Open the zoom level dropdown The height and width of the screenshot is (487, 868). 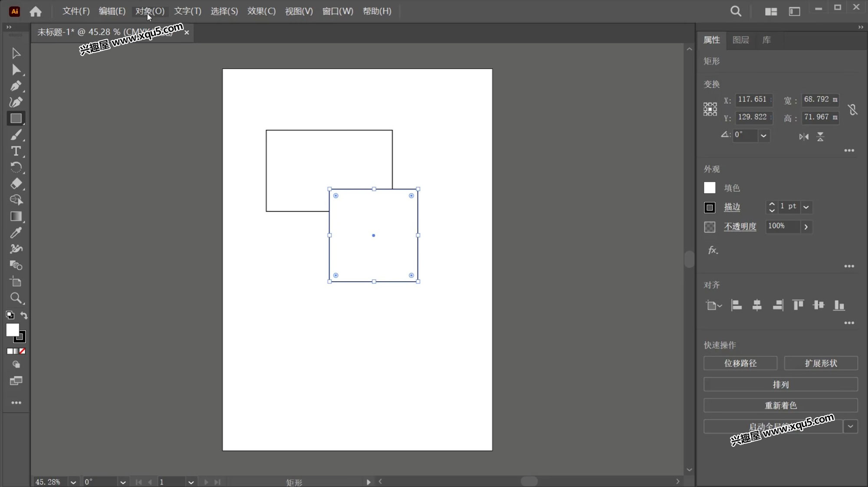click(x=73, y=482)
